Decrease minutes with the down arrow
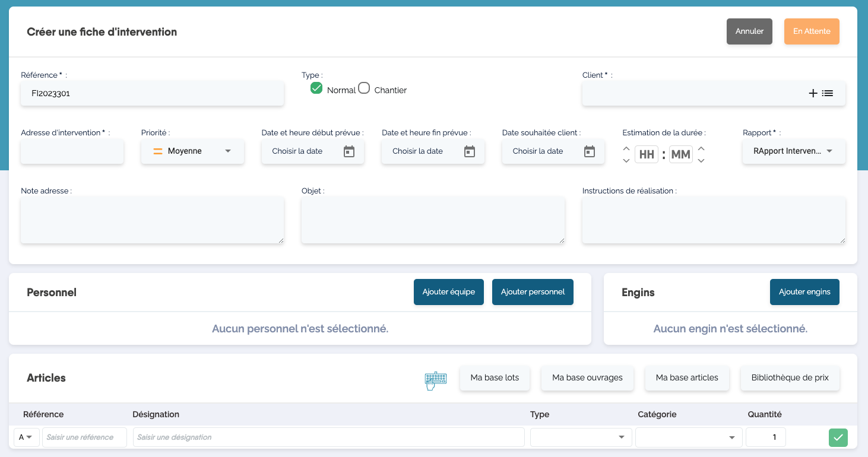 coord(701,161)
